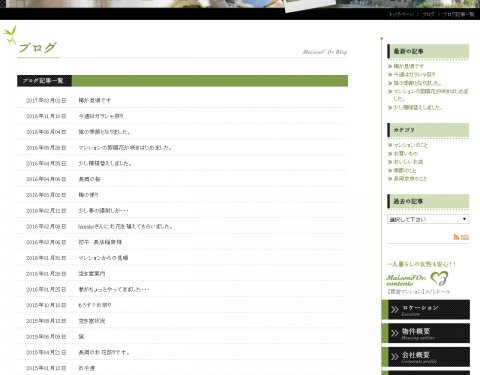Click the ブログ breadcrumb link in top bar
Screen dimensions: 480x375
428,14
